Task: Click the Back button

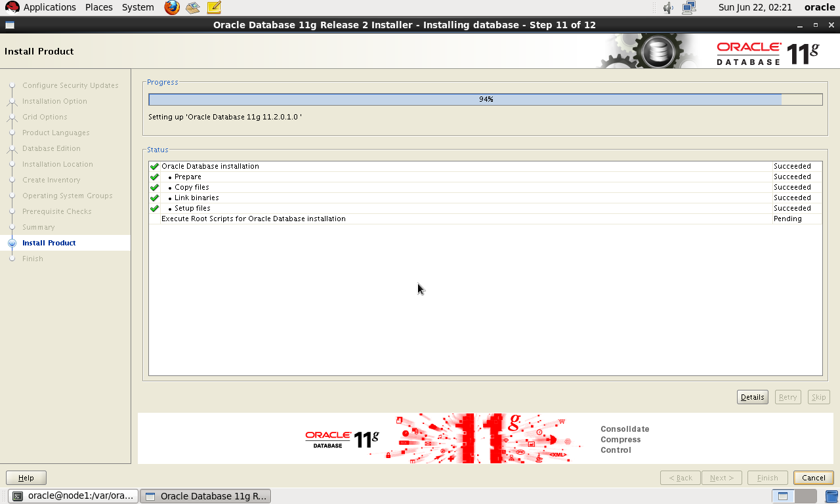Action: point(681,478)
